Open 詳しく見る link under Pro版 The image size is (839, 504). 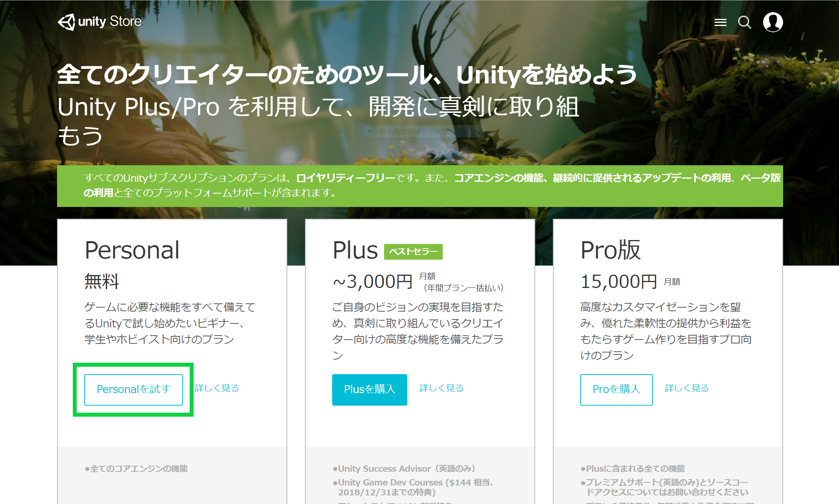click(x=687, y=388)
